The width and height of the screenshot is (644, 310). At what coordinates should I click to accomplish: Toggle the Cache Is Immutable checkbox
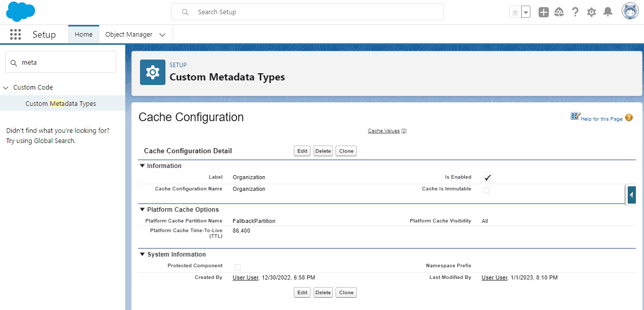[487, 190]
